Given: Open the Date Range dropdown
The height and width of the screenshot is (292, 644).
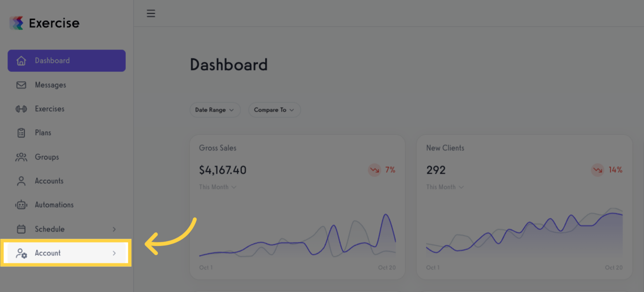Looking at the screenshot, I should click(x=215, y=110).
